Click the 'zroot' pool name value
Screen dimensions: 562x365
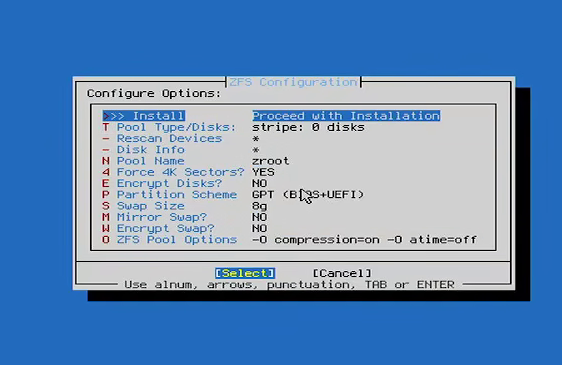(271, 161)
